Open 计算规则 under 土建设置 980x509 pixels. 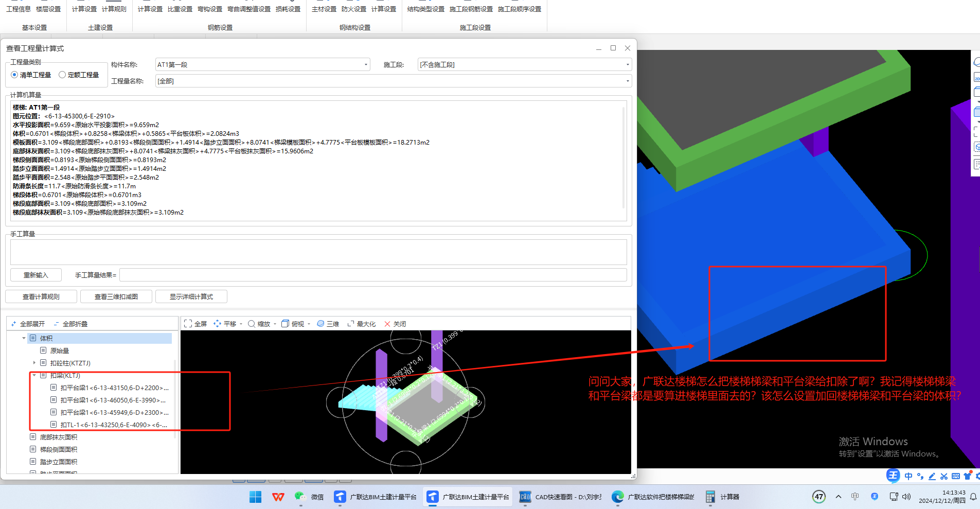114,9
